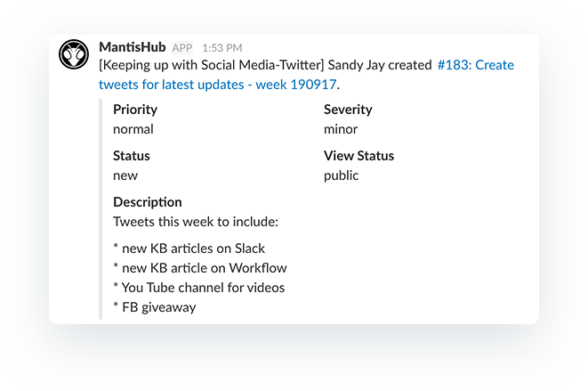Select the Status field label
The width and height of the screenshot is (588, 391).
(x=132, y=156)
